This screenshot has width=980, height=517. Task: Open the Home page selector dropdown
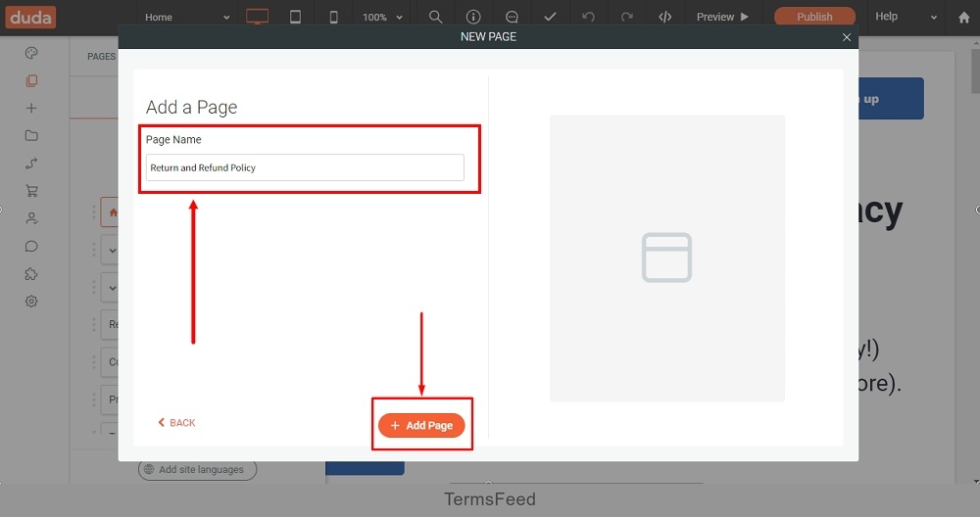(x=187, y=17)
